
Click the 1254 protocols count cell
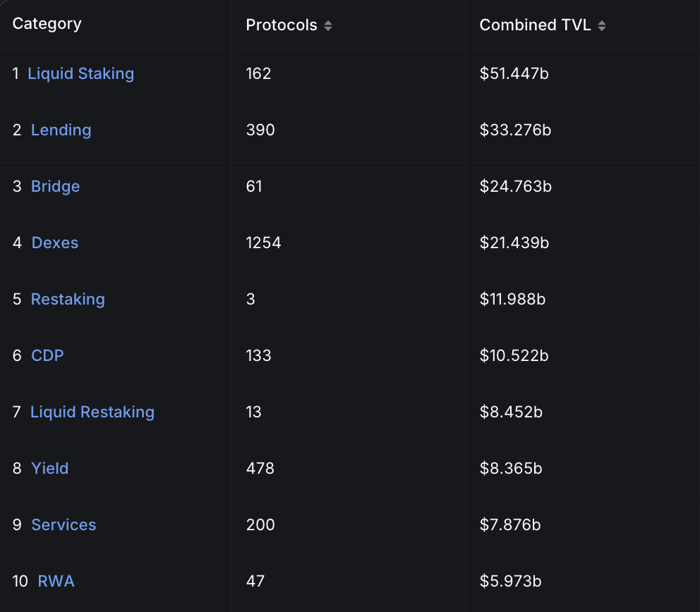pos(263,243)
